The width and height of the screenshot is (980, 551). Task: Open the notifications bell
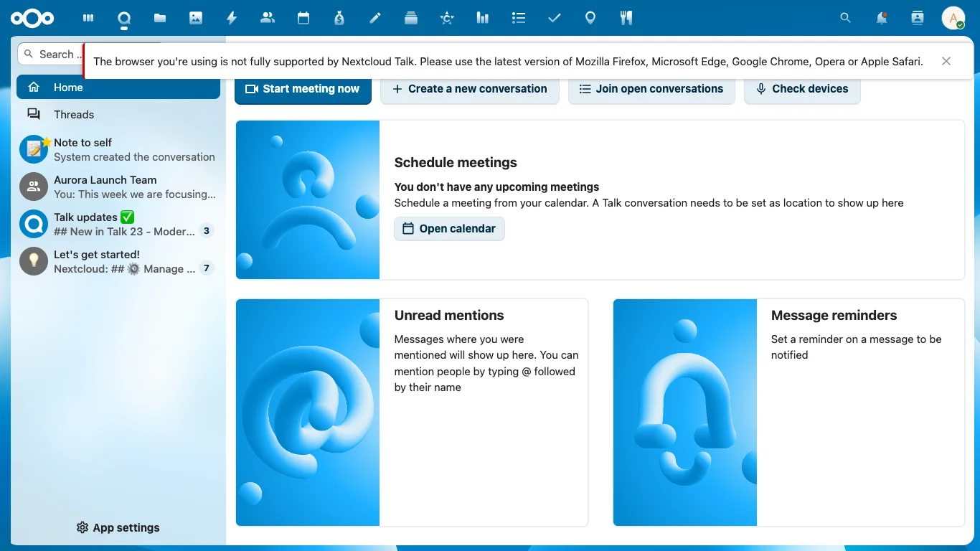(x=882, y=18)
